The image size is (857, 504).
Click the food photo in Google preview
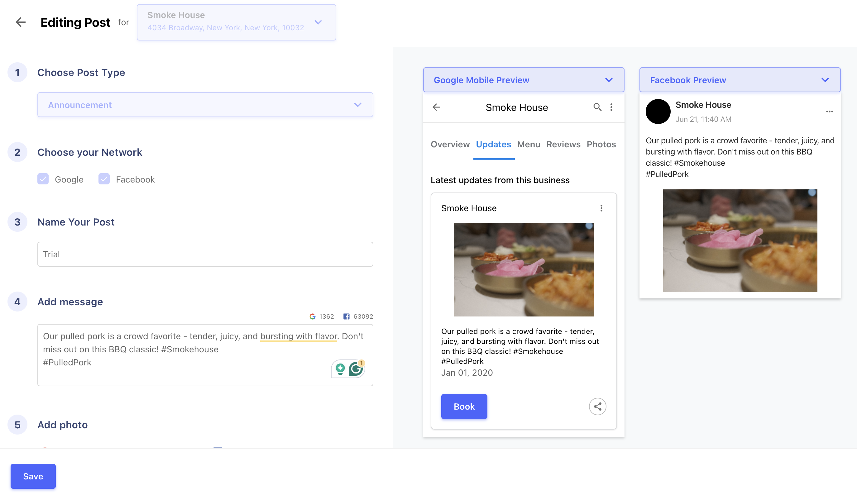pyautogui.click(x=524, y=269)
